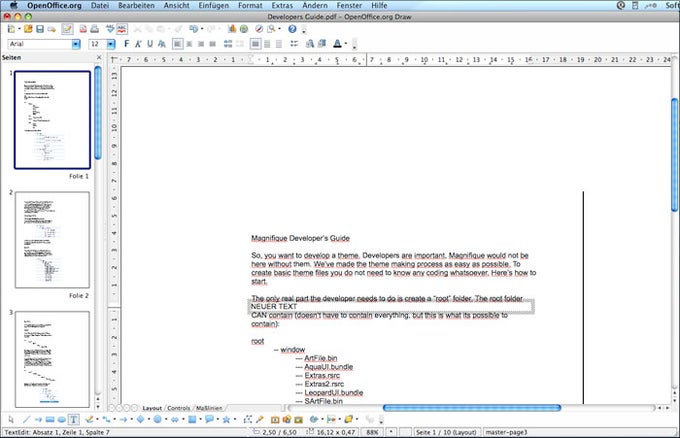Open the Ansicht menu
Image resolution: width=680 pixels, height=438 pixels.
click(x=177, y=6)
